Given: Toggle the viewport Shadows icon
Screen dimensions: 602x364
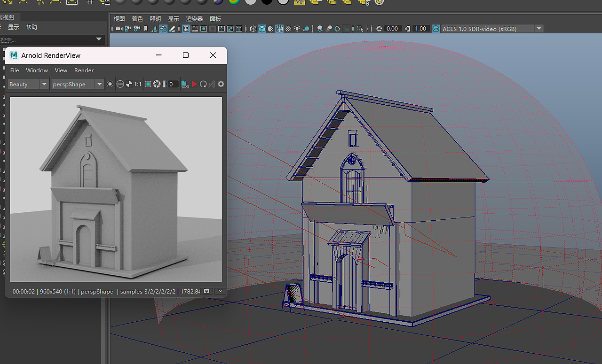Looking at the screenshot, I should 306,29.
